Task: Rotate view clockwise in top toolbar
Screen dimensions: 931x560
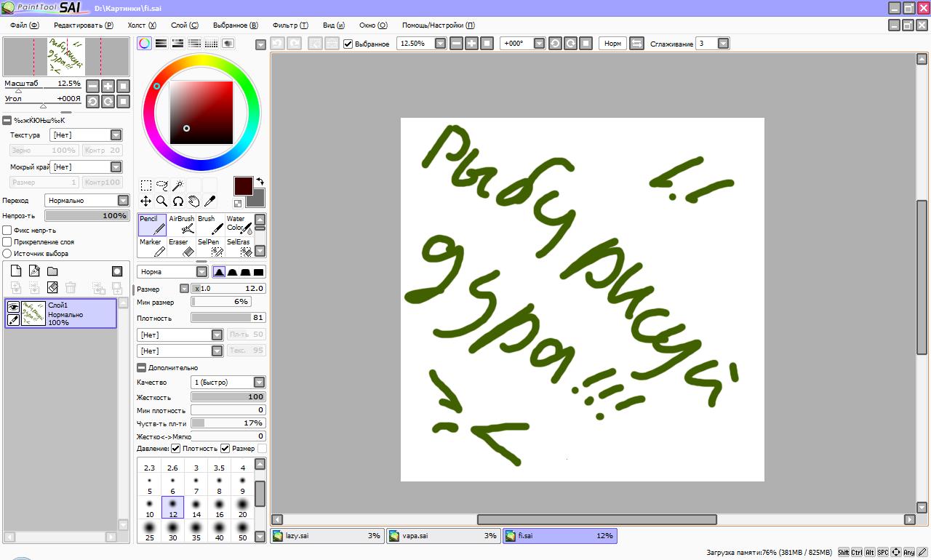Action: 570,44
